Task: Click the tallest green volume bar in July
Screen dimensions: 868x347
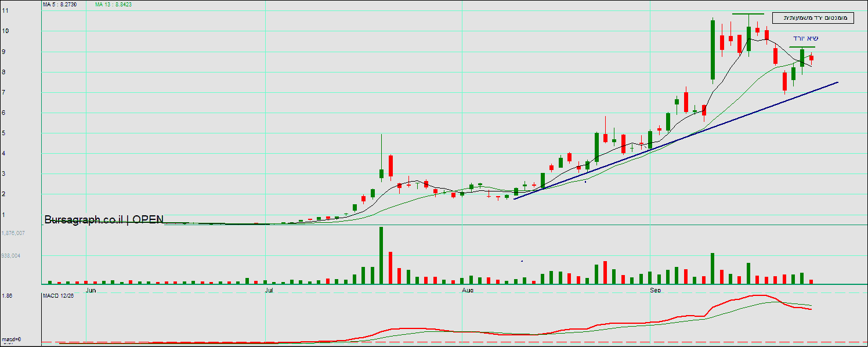Action: [x=381, y=255]
